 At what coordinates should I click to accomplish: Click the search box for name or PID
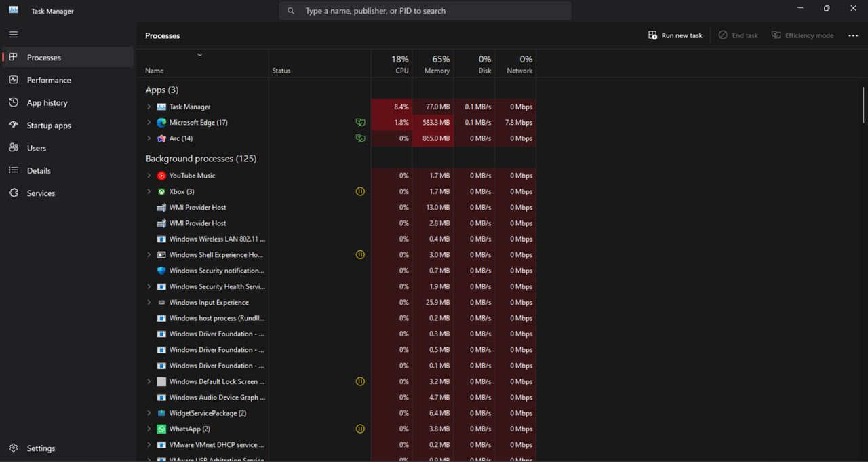coord(425,11)
